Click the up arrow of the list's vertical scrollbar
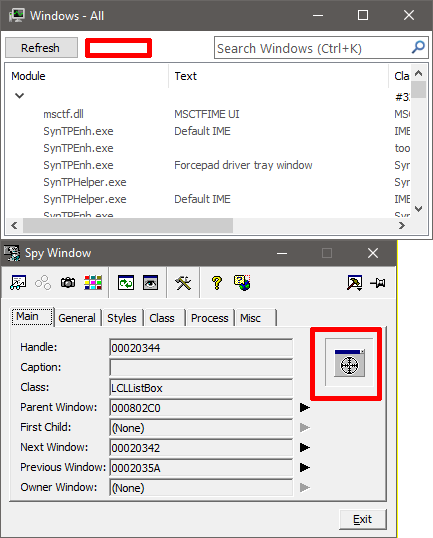This screenshot has height=538, width=433. tap(419, 73)
